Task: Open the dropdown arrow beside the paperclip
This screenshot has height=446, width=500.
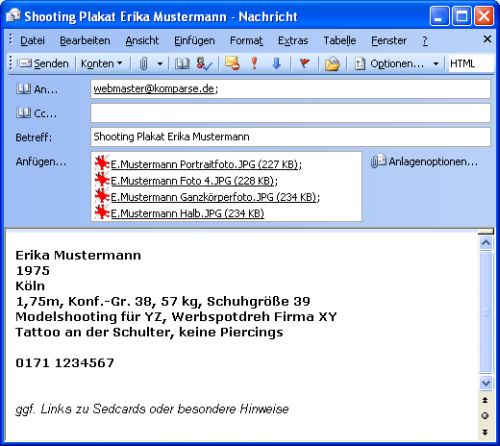Action: tap(160, 63)
